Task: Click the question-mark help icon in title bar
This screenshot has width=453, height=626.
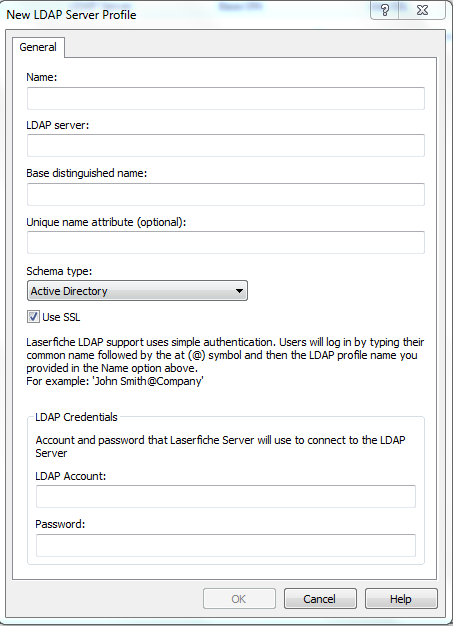Action: [385, 10]
